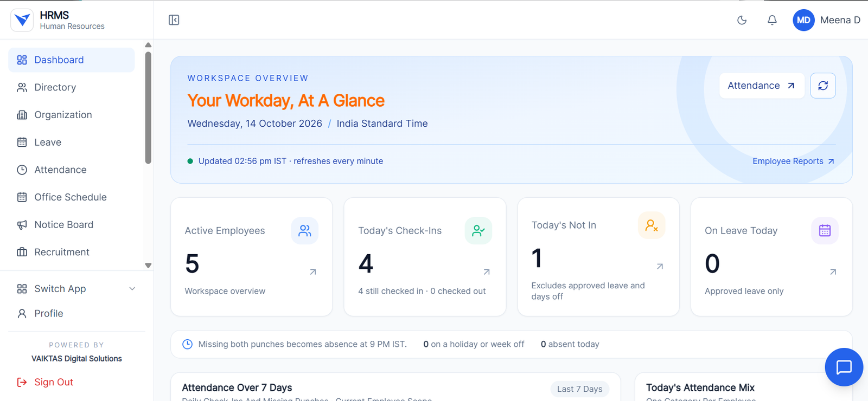Collapse the sidebar with the panel icon

174,20
